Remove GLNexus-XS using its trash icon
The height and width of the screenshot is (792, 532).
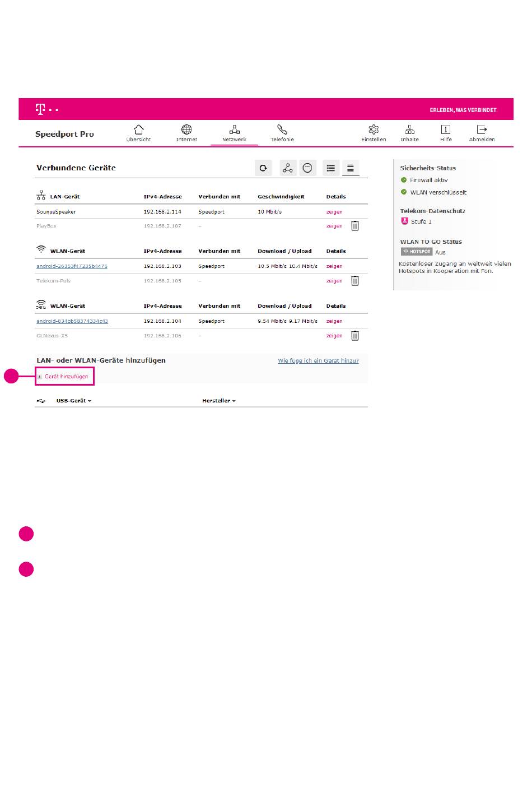pos(355,336)
